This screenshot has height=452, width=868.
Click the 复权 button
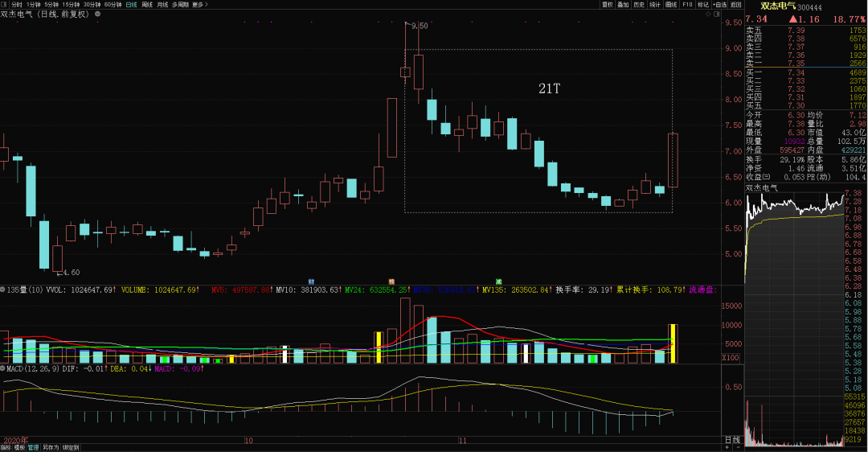point(608,5)
